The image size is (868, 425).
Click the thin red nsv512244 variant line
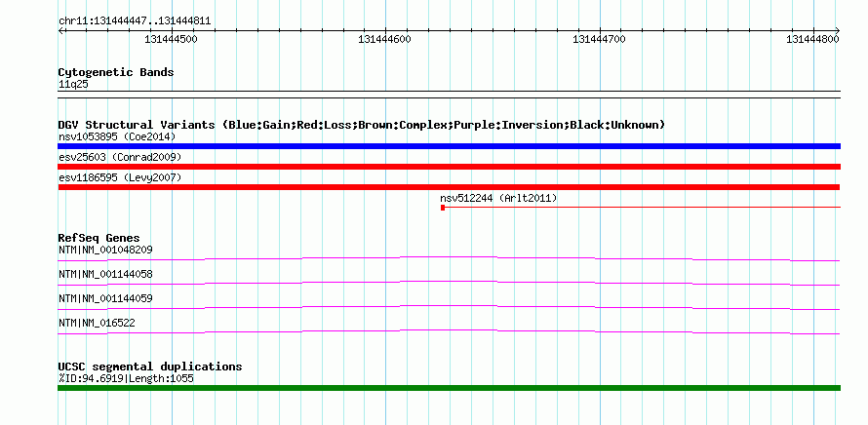coord(643,208)
